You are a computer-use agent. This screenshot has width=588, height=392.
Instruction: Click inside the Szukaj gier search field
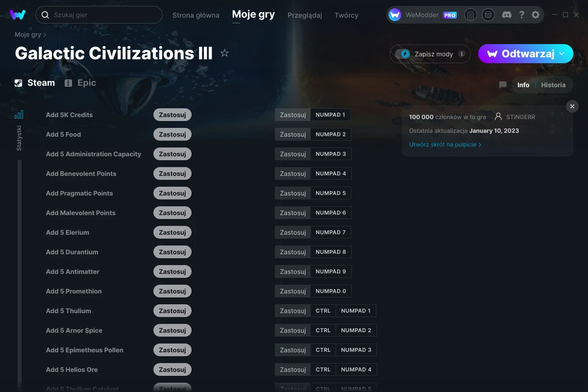click(x=99, y=15)
